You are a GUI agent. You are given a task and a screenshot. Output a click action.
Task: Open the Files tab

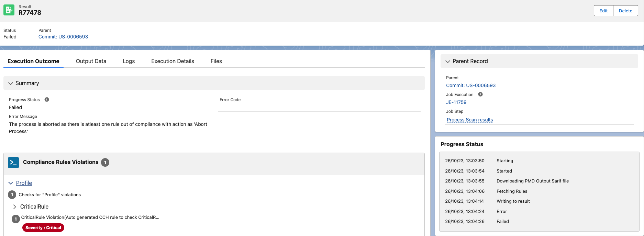216,61
